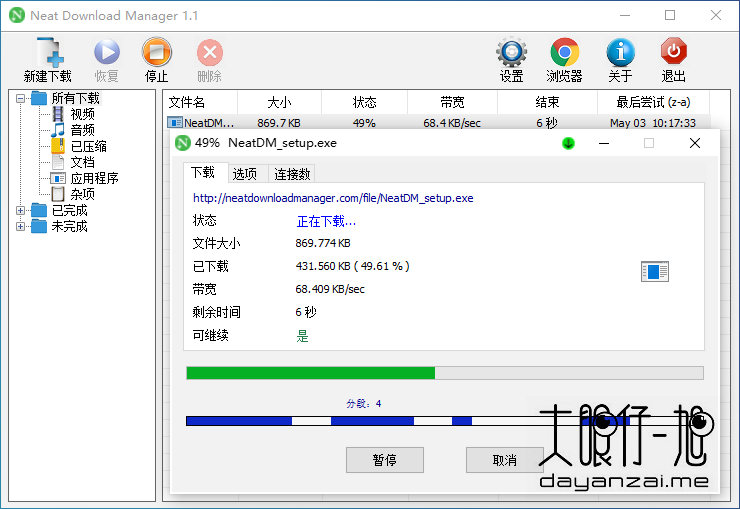This screenshot has height=509, width=740.
Task: Minimize the main Neat Download Manager window
Action: click(625, 15)
